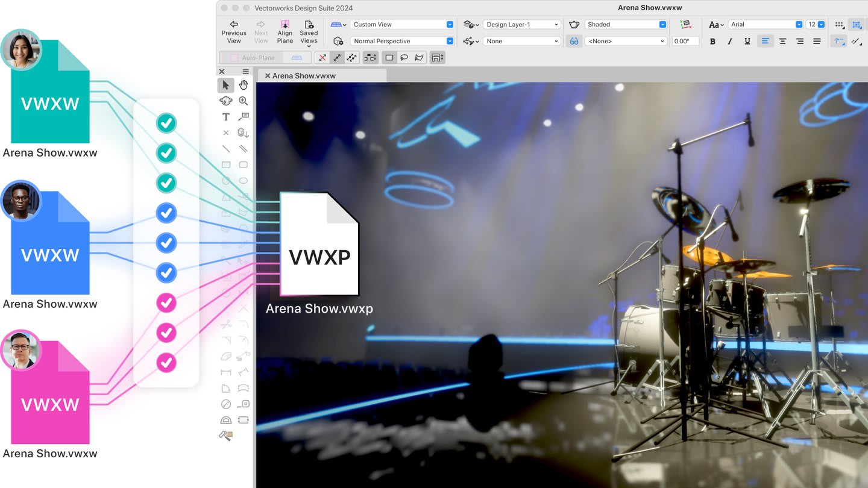Select Polygonal Marquee mode
Viewport: 868px width, 488px height.
pos(419,58)
